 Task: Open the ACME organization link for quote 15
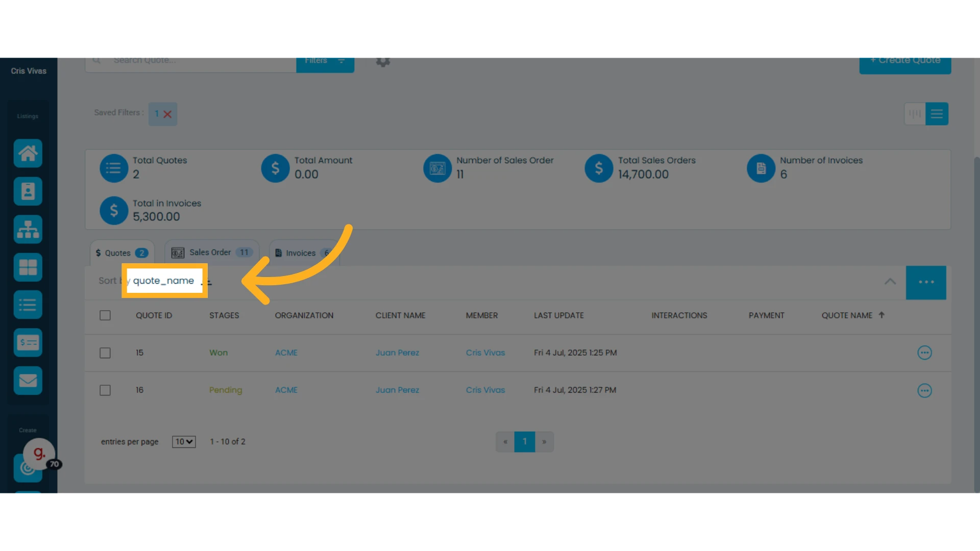click(x=286, y=353)
